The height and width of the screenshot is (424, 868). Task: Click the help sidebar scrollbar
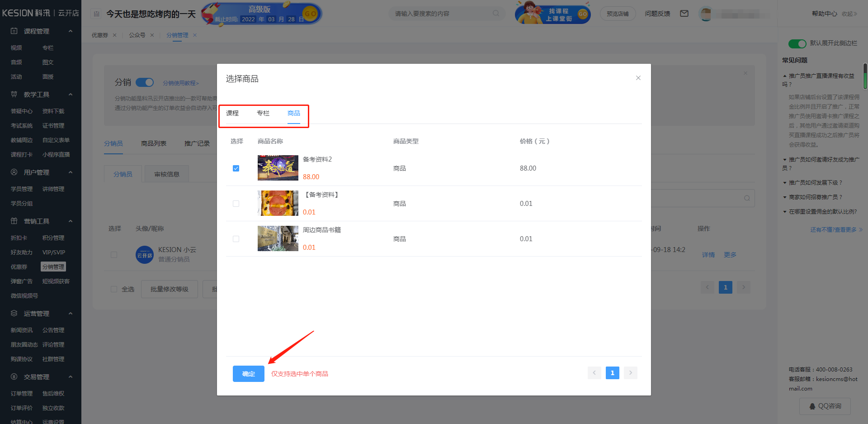pyautogui.click(x=865, y=76)
